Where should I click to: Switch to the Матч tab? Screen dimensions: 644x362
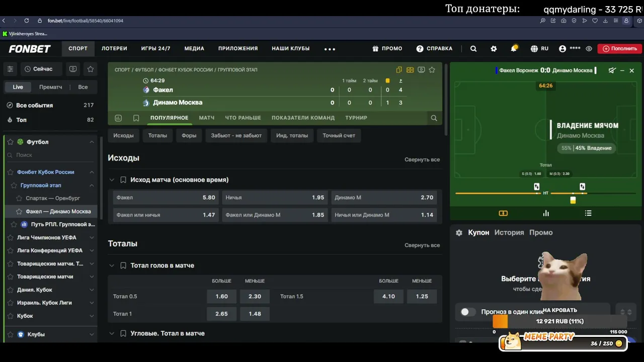[207, 118]
